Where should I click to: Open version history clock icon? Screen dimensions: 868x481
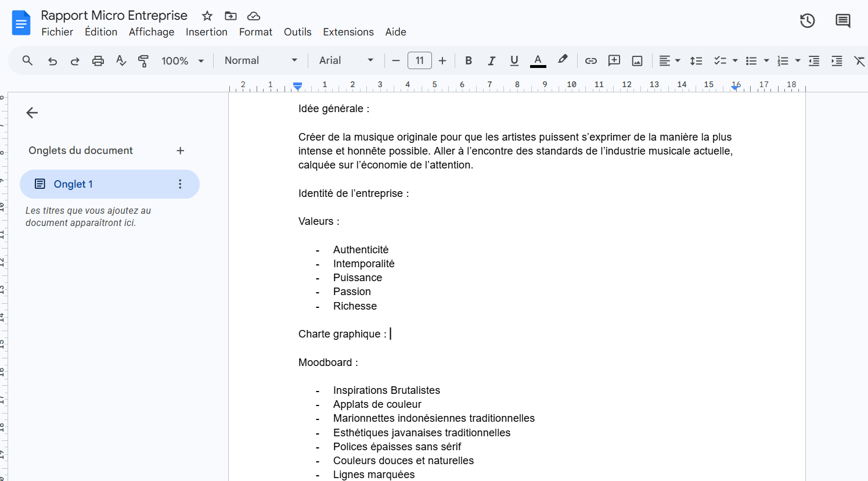point(808,21)
